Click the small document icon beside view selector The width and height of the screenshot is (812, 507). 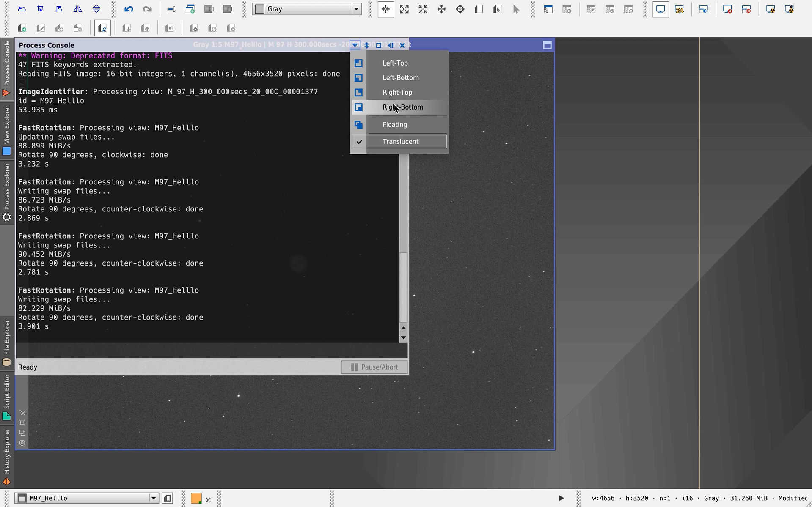168,498
